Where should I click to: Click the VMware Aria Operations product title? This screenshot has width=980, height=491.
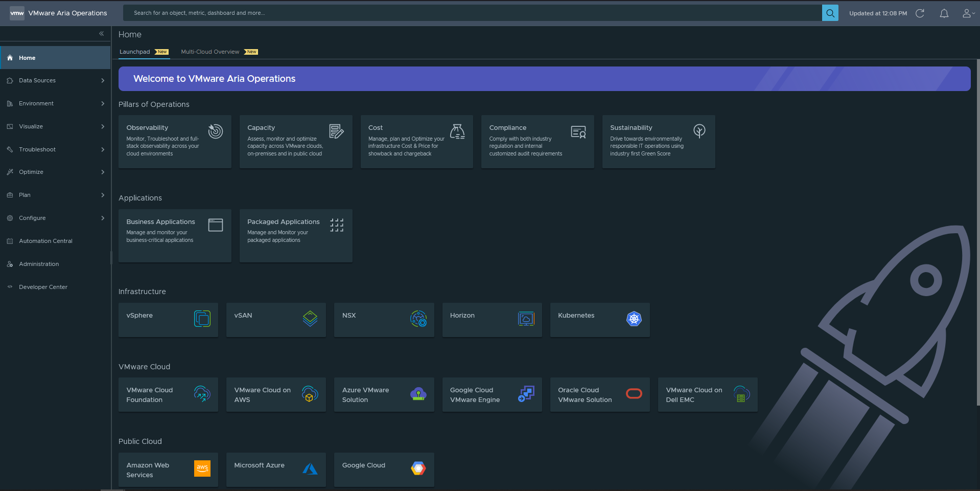click(68, 13)
